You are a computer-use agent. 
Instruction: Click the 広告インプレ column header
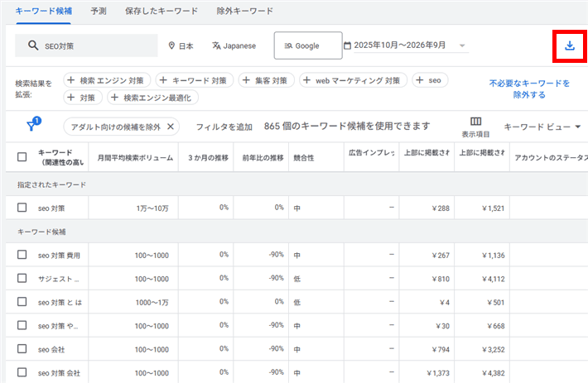coord(372,153)
